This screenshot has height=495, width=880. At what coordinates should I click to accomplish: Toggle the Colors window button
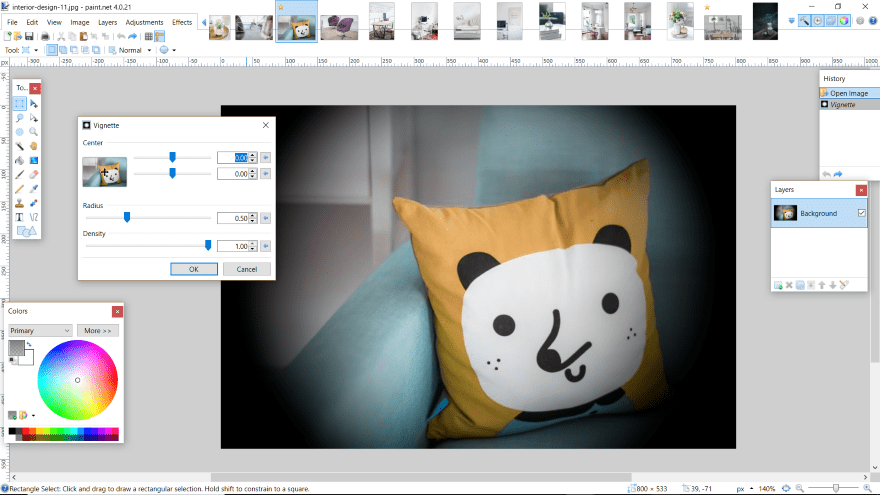(843, 20)
